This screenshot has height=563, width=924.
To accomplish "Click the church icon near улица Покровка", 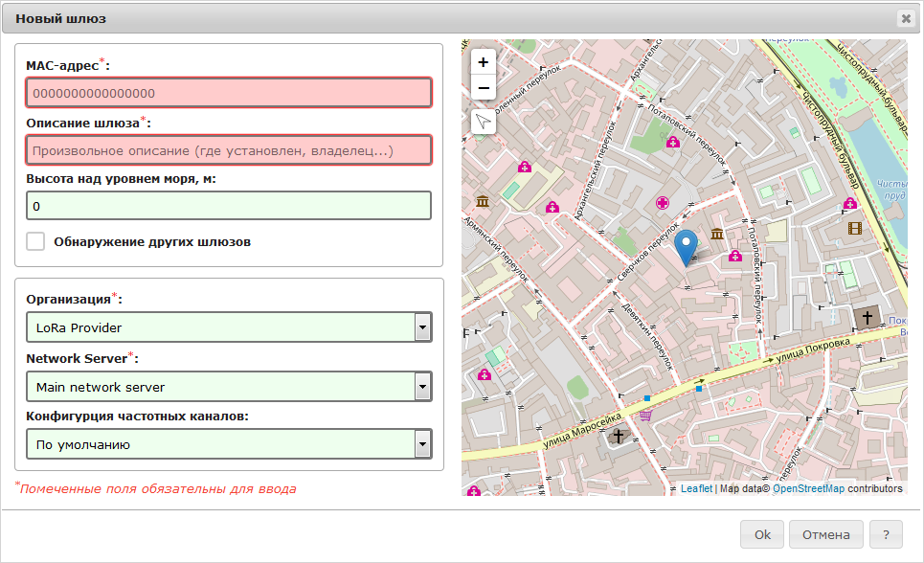I will pos(868,318).
